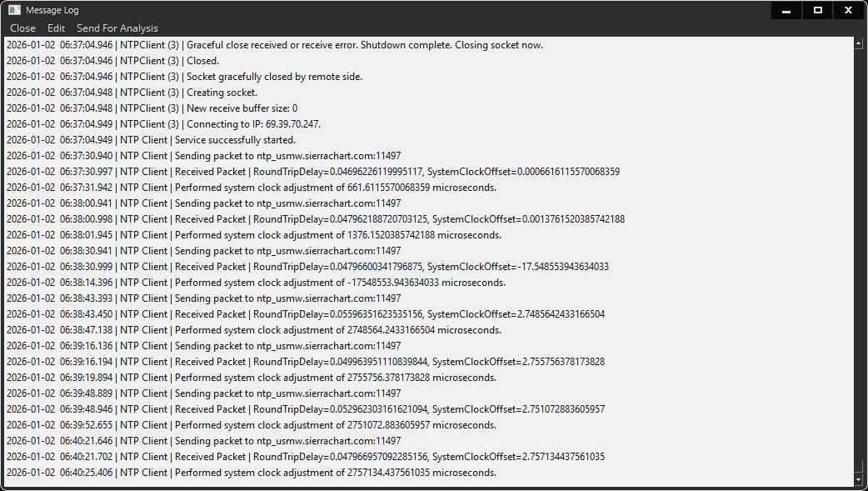Click the empty vertical scrollbar track
The image size is (868, 491).
[859, 250]
